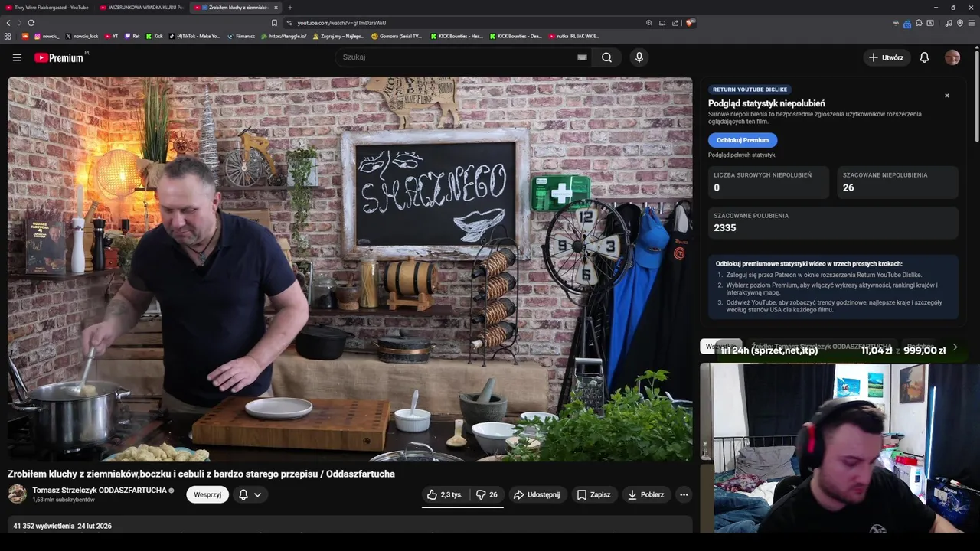Click the Wesprzyj join button
This screenshot has height=551, width=980.
point(207,494)
